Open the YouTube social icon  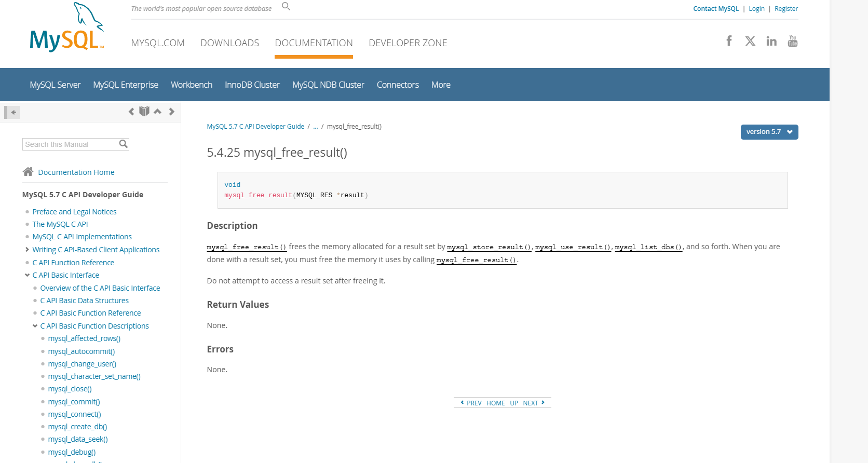click(792, 41)
